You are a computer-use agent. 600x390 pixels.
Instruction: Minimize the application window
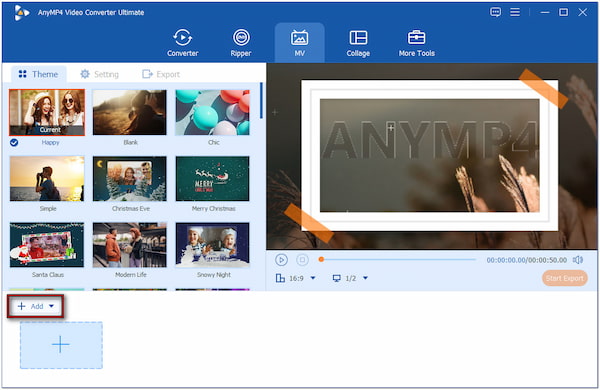point(545,12)
